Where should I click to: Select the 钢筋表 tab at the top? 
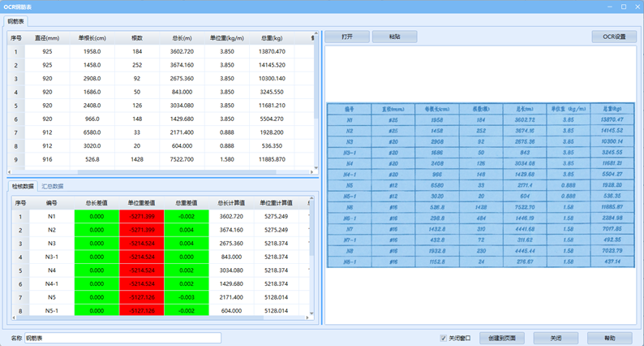16,20
